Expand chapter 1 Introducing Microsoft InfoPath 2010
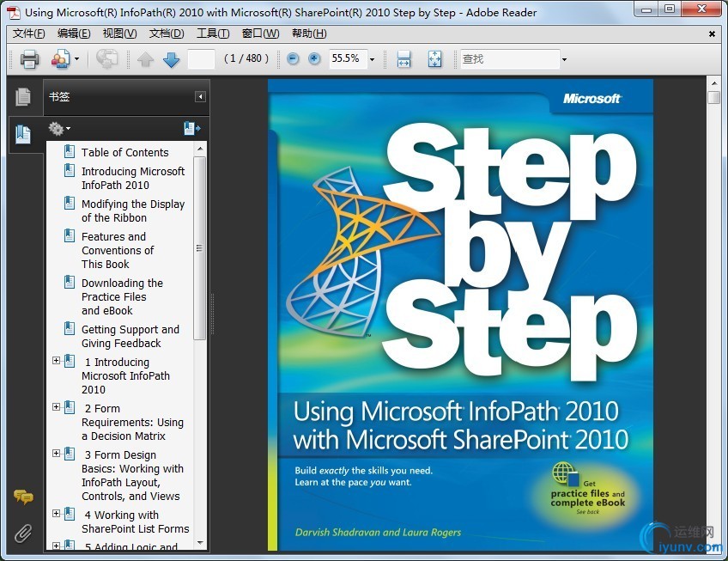Screen dimensions: 728x561 [56, 361]
